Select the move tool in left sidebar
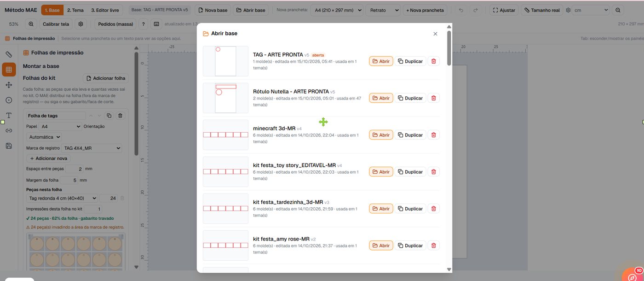The height and width of the screenshot is (281, 644). [9, 85]
